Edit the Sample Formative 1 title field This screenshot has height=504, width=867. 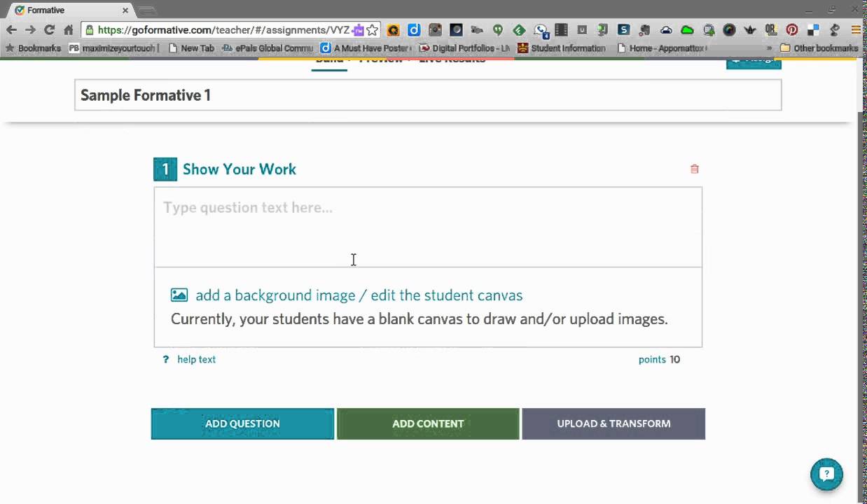pos(428,95)
